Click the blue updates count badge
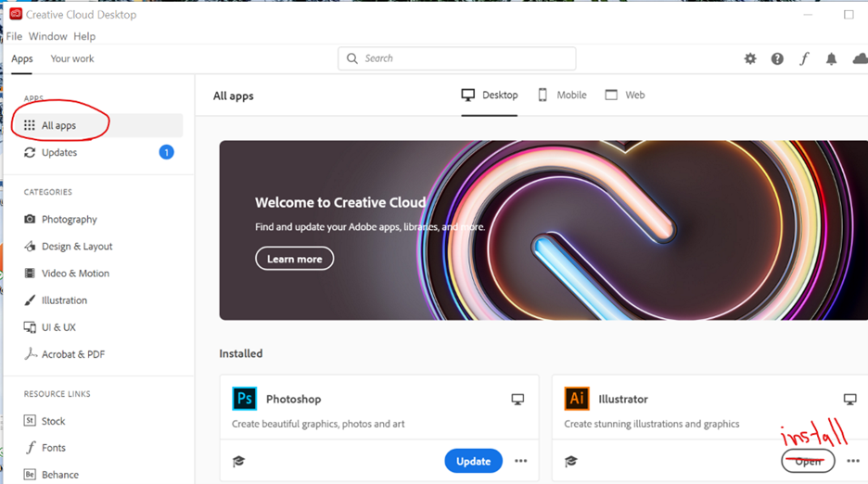This screenshot has width=868, height=484. click(x=166, y=152)
